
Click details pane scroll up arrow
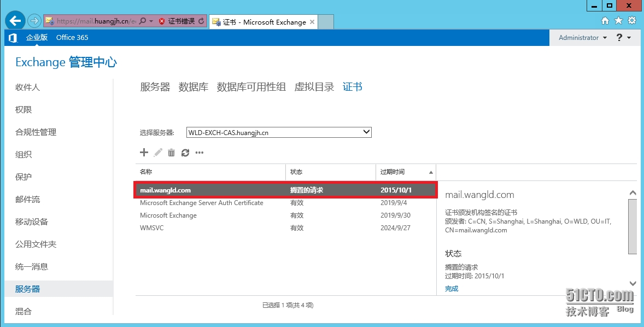pos(633,192)
